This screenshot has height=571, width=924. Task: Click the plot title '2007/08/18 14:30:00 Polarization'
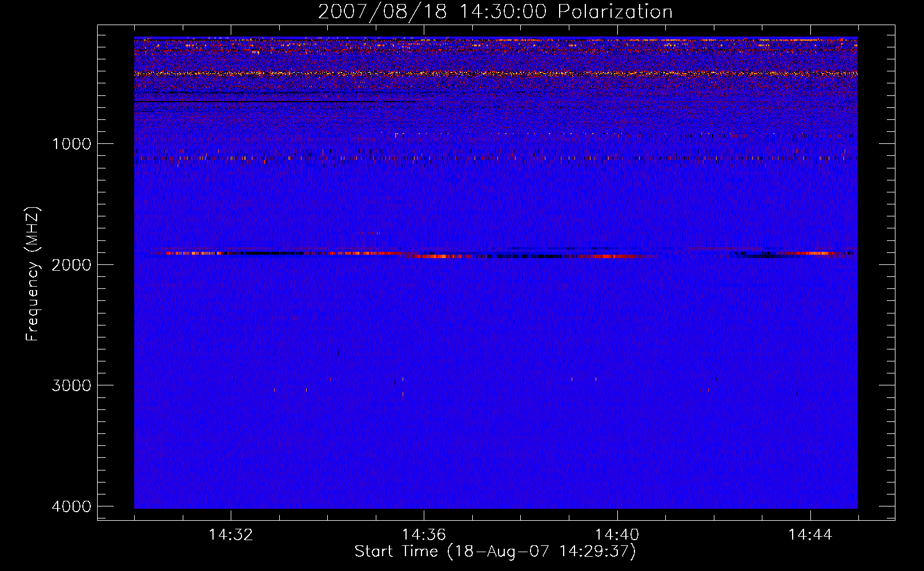[x=495, y=11]
